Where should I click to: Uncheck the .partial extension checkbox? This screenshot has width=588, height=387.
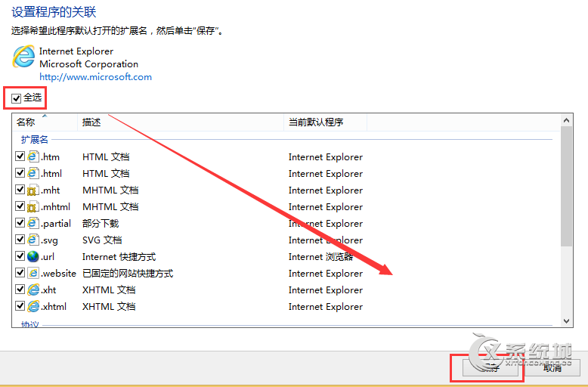(x=20, y=222)
